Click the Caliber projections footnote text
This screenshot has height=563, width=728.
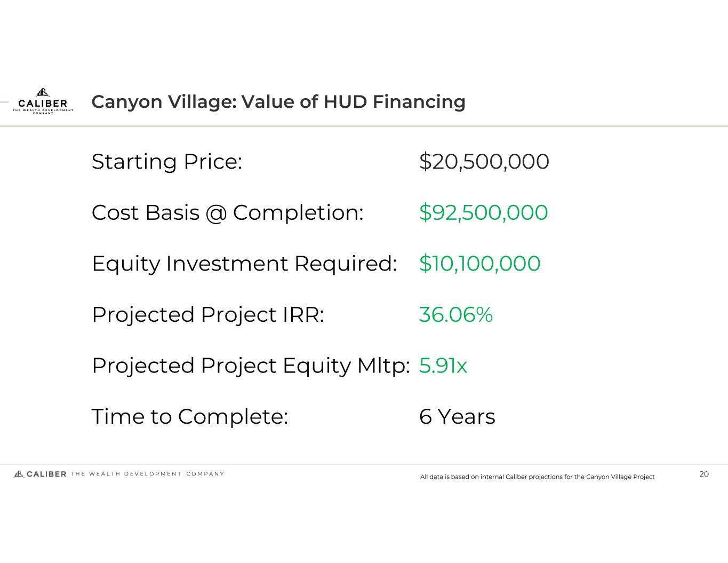point(537,477)
